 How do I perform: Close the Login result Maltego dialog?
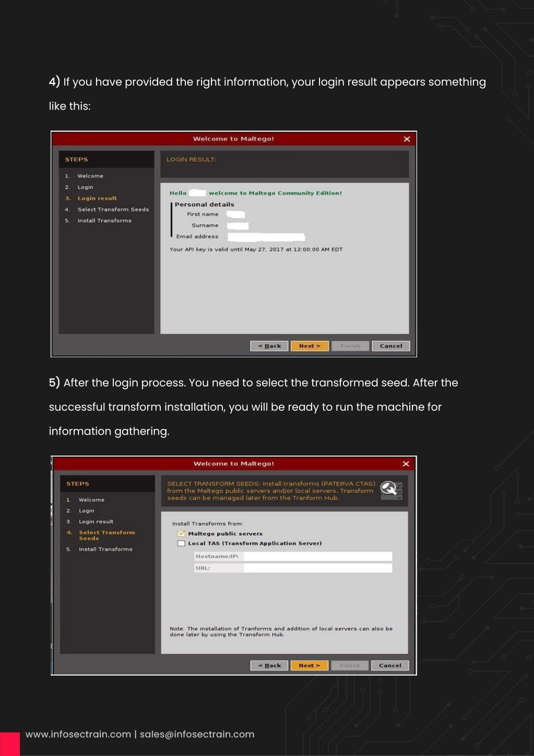pos(407,139)
